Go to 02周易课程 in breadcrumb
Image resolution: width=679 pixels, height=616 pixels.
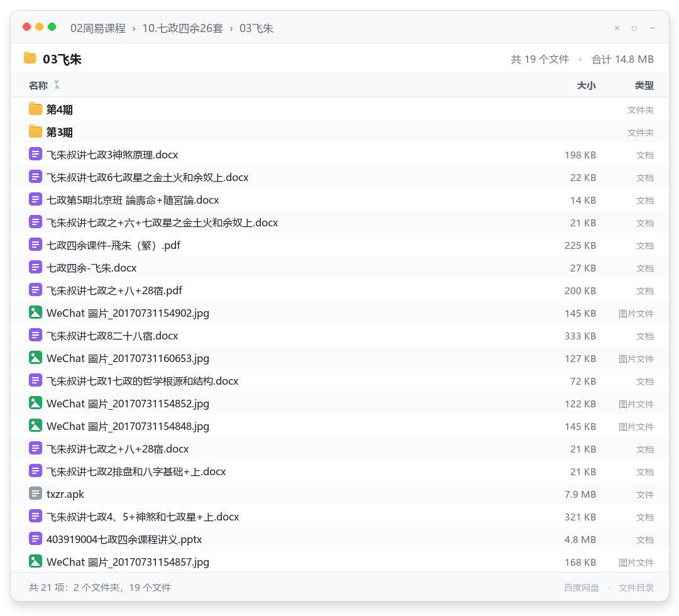(x=98, y=28)
